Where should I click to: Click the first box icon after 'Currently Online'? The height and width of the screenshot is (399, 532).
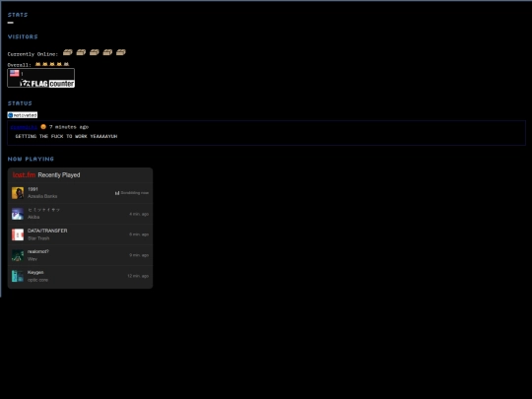(68, 52)
